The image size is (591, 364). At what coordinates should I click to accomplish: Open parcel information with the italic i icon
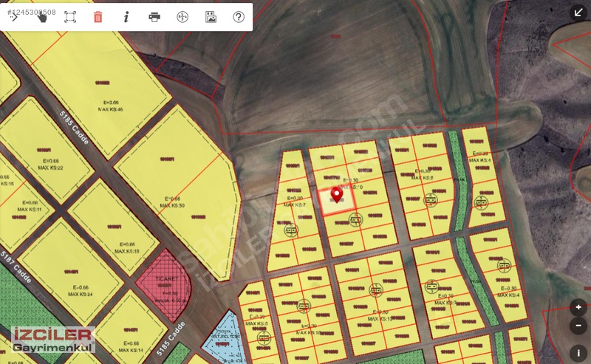pyautogui.click(x=126, y=17)
